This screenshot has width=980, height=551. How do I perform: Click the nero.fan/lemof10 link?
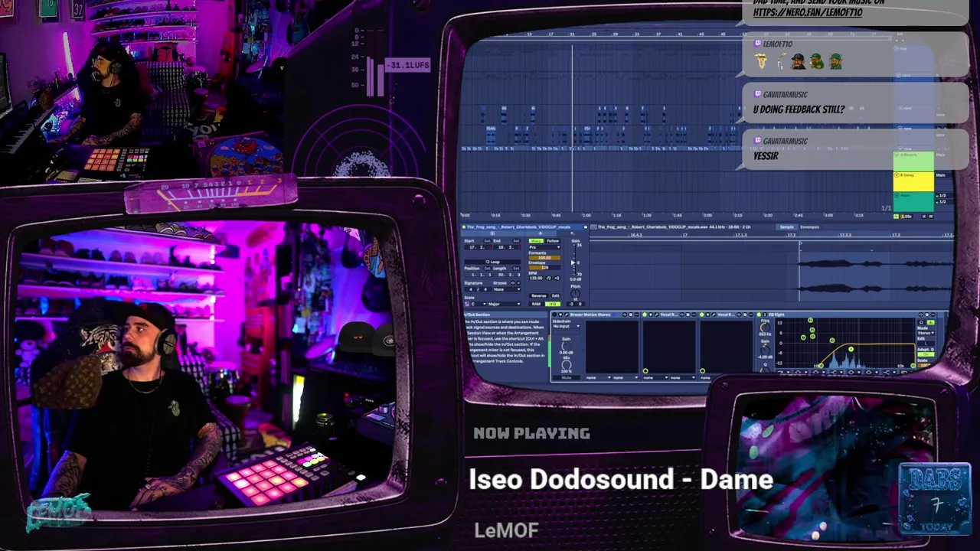point(808,12)
